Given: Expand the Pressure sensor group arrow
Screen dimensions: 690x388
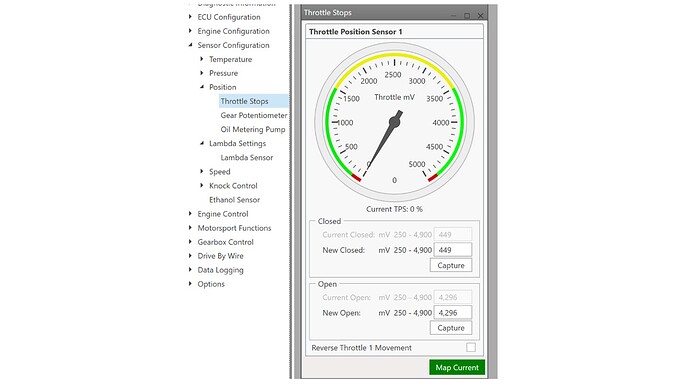Looking at the screenshot, I should (202, 73).
